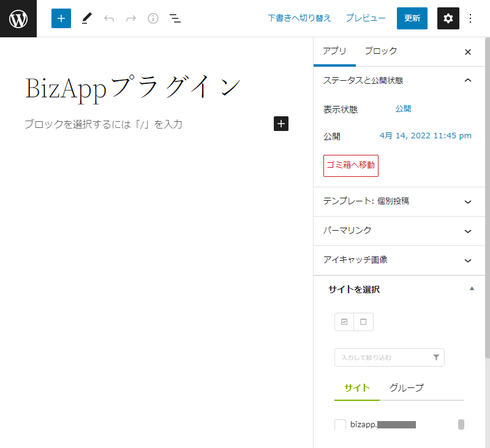Expand テンプレート: 個別投稿 panel
The image size is (490, 448).
tap(399, 202)
